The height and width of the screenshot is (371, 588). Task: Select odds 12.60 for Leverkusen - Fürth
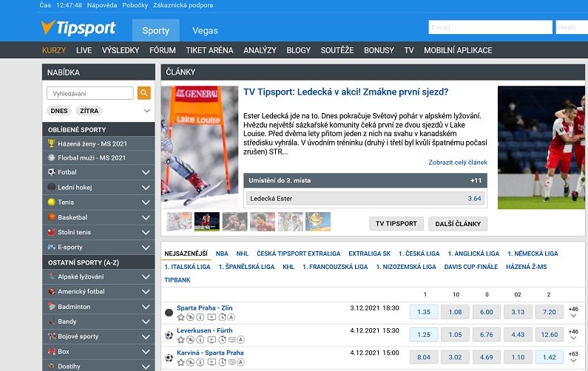pos(549,334)
